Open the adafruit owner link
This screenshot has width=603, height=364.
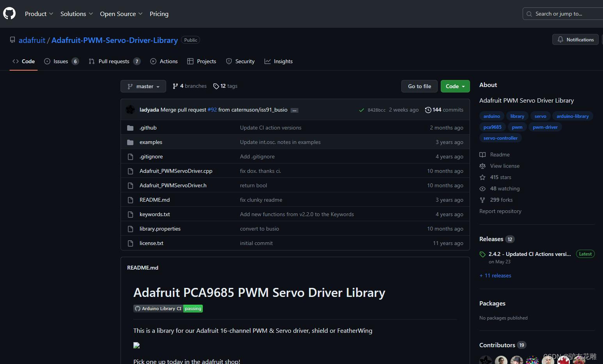click(32, 40)
